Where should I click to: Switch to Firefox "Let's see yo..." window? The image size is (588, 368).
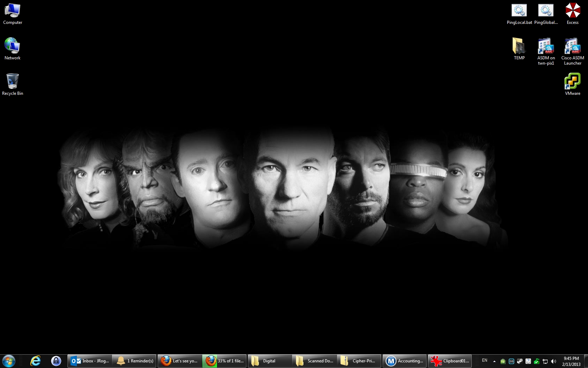coord(180,361)
